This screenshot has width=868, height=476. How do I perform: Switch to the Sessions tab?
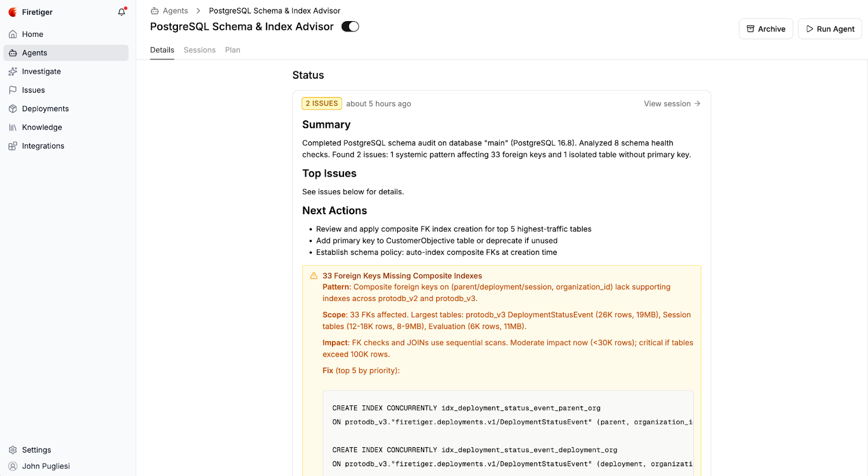200,50
